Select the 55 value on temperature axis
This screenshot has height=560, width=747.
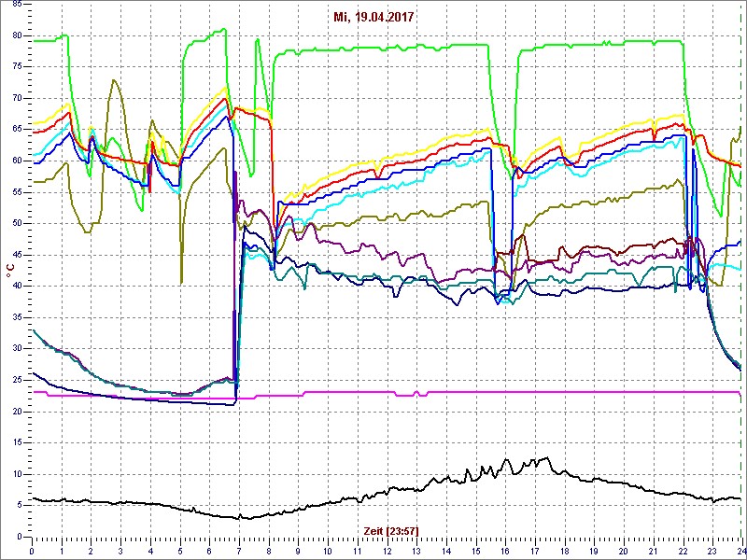pyautogui.click(x=16, y=192)
